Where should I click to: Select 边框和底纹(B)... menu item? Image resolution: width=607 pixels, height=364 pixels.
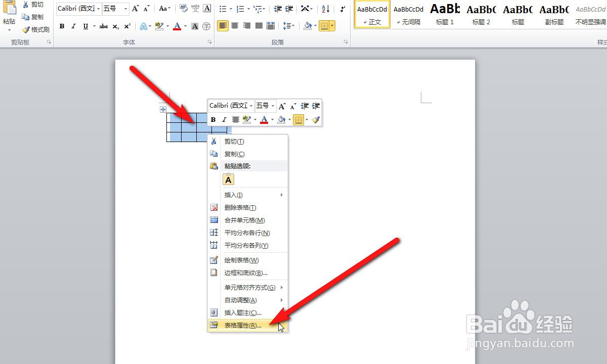point(248,273)
